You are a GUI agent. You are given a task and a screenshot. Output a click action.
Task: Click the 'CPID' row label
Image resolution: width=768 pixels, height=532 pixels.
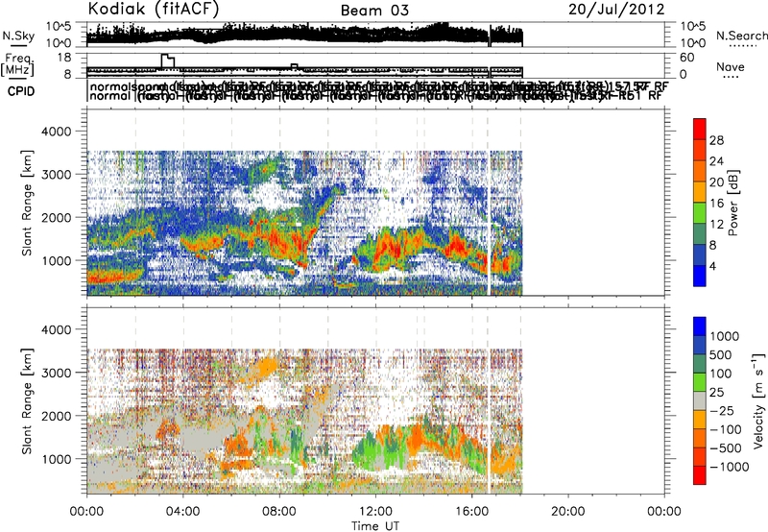tap(21, 91)
